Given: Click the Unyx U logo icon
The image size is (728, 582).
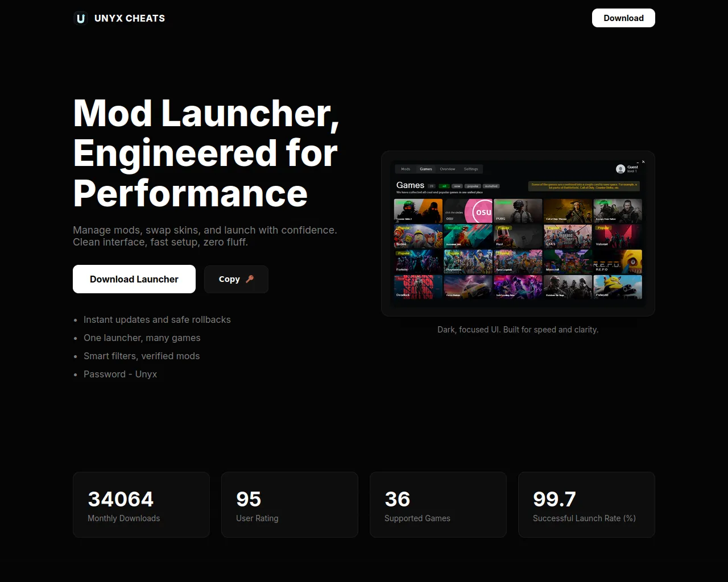Looking at the screenshot, I should (x=81, y=18).
